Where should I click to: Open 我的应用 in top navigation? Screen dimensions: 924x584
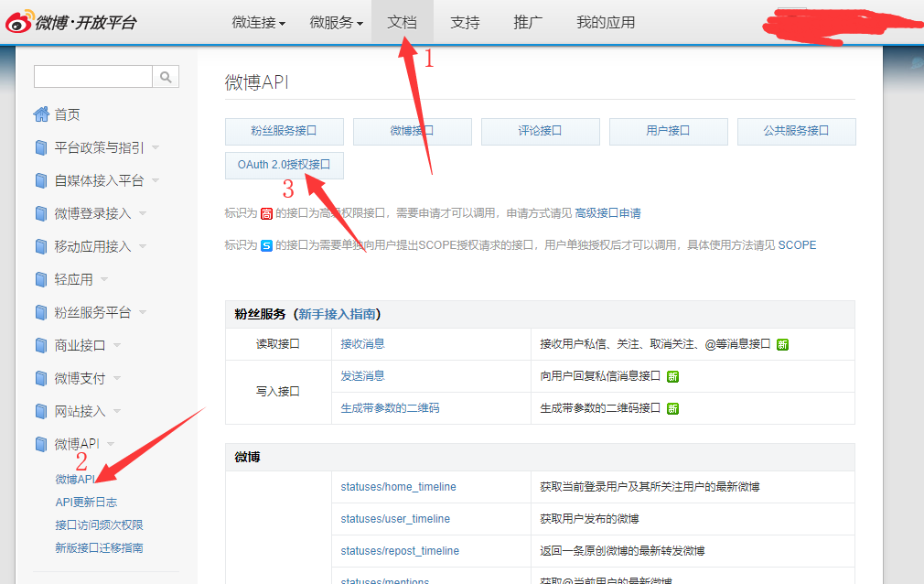(606, 22)
